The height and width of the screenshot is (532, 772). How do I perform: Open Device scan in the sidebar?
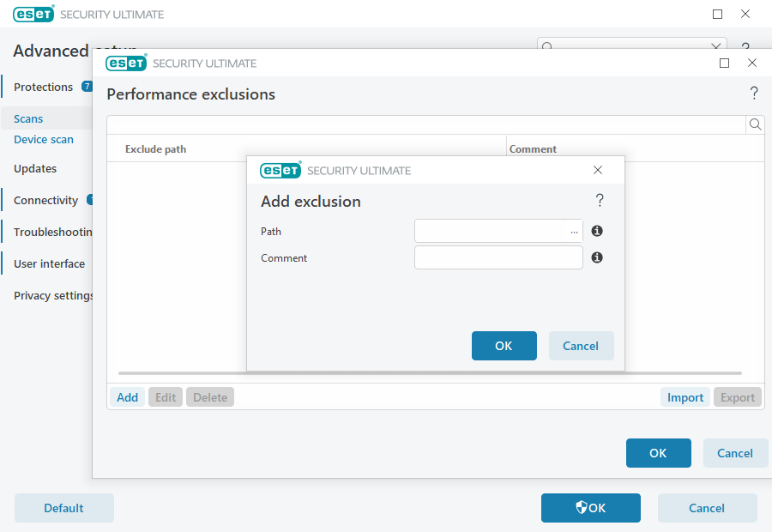44,139
